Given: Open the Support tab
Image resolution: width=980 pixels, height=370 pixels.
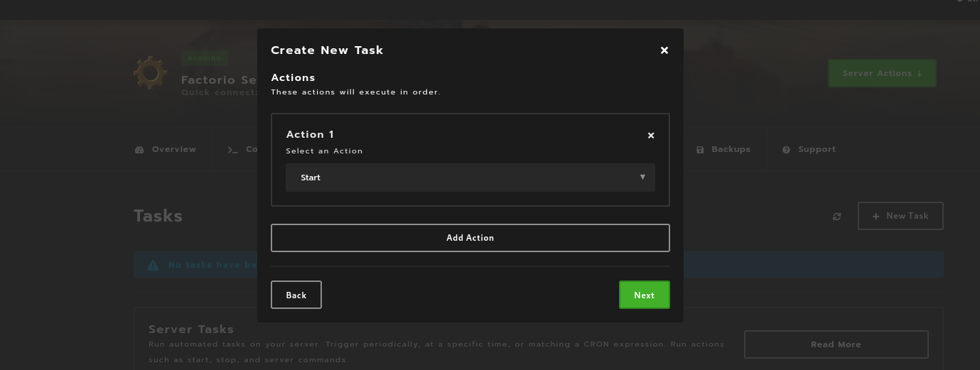Looking at the screenshot, I should click(x=809, y=149).
